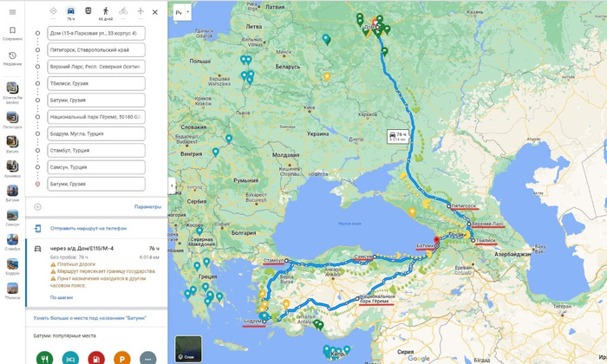Select the route via а/д Дон/Е115/М-4
Screen dimensions: 607x364
pyautogui.click(x=97, y=273)
